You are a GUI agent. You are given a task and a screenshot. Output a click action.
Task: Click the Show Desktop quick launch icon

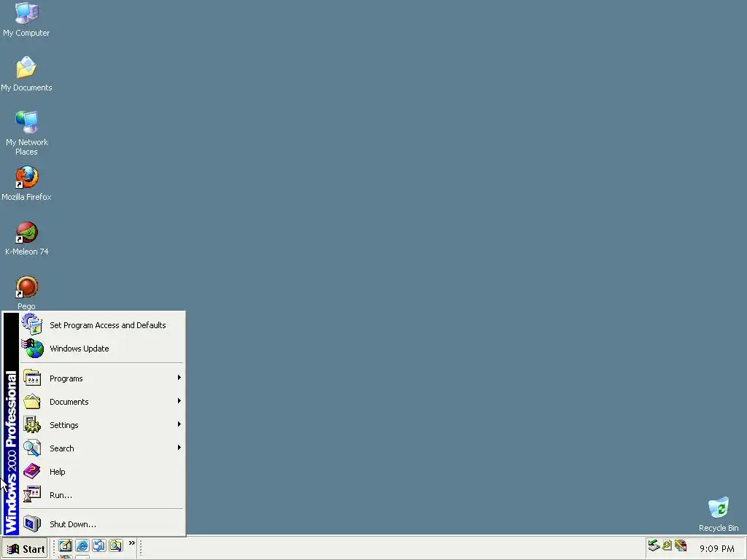point(65,545)
